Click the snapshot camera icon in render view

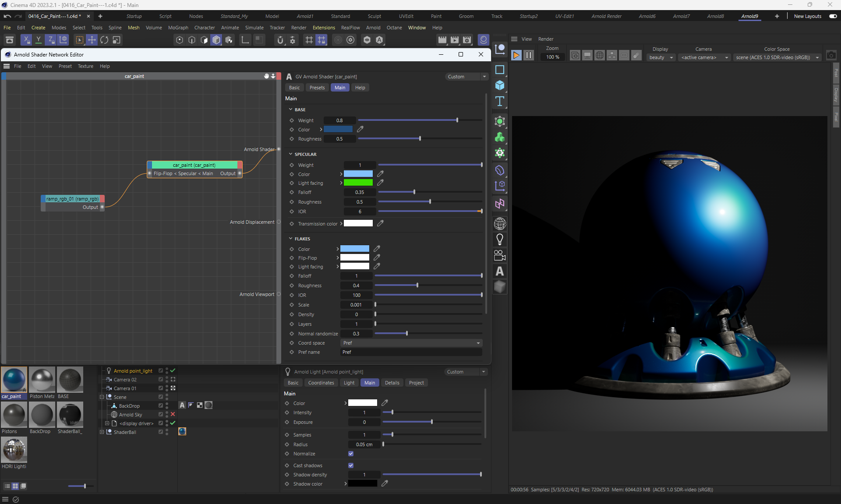click(x=831, y=56)
